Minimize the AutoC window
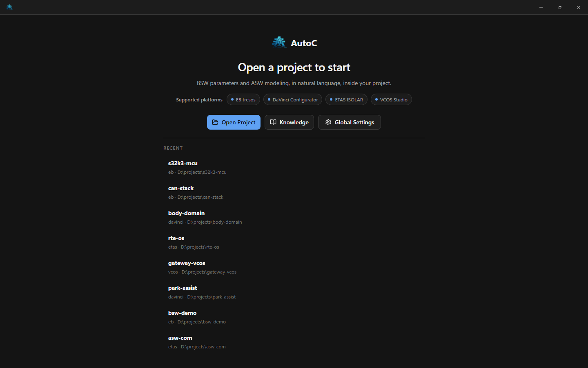 pos(541,7)
